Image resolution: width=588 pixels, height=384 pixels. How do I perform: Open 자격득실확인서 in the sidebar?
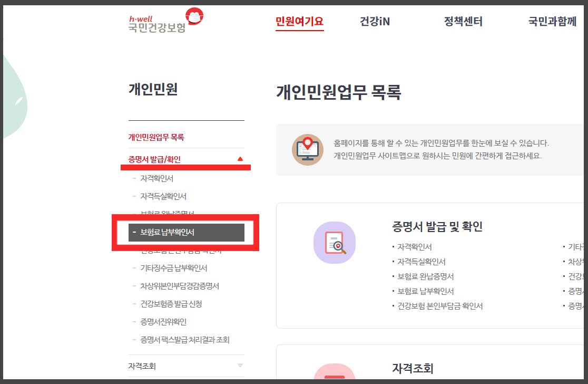(x=163, y=196)
